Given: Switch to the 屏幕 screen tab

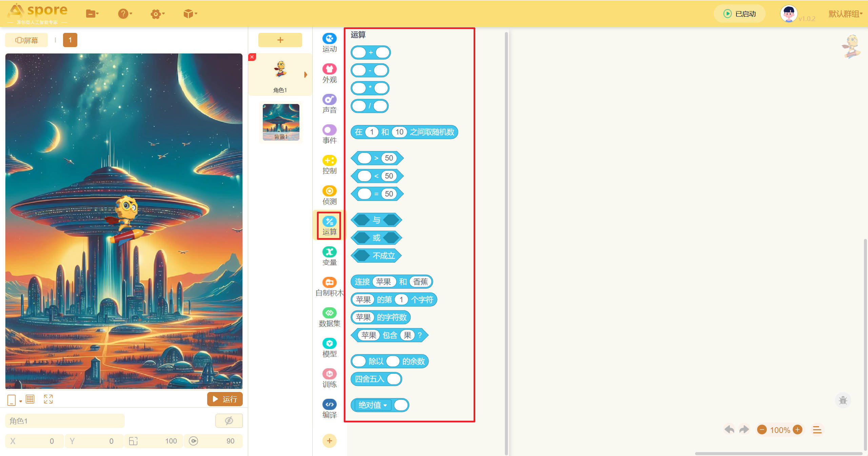Looking at the screenshot, I should pos(26,40).
